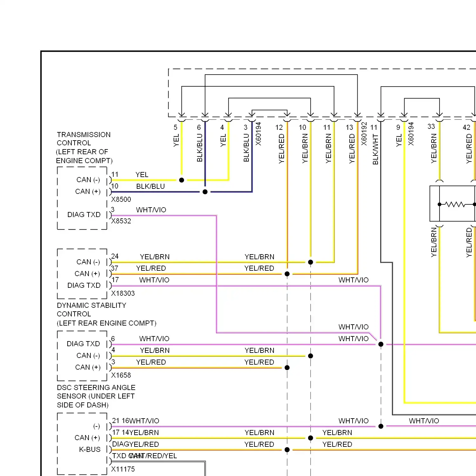Click vertical YEL label at pin 9
Image resolution: width=476 pixels, height=476 pixels.
click(399, 140)
